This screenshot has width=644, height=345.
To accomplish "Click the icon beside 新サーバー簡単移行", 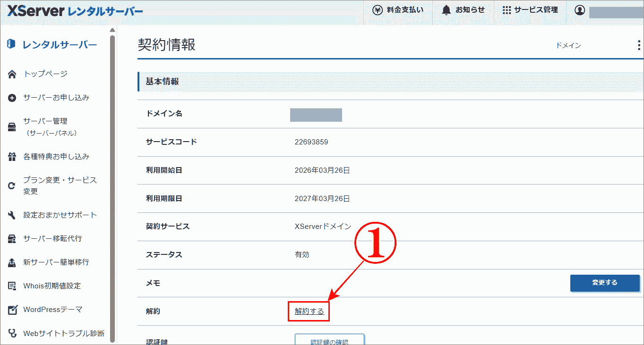I will (x=12, y=262).
